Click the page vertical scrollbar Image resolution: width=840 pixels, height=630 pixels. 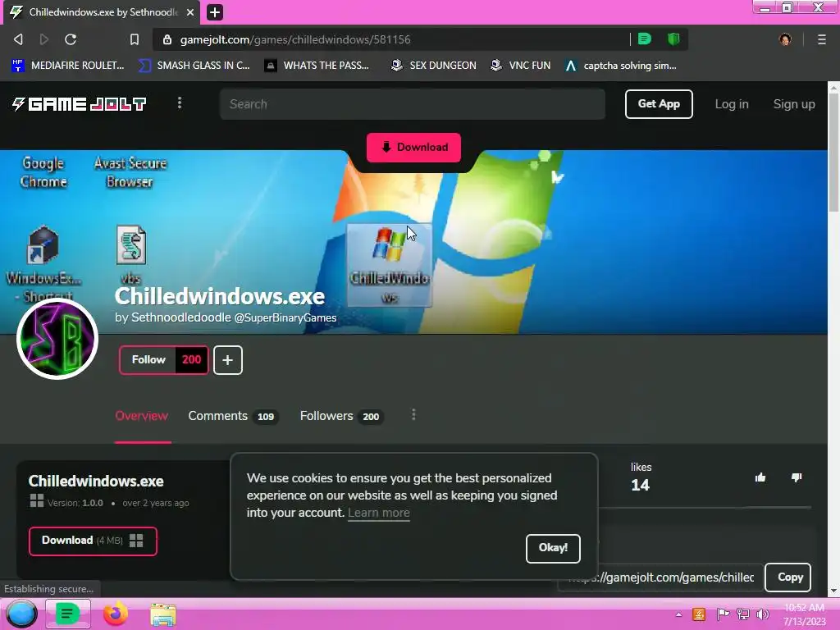pos(833,153)
